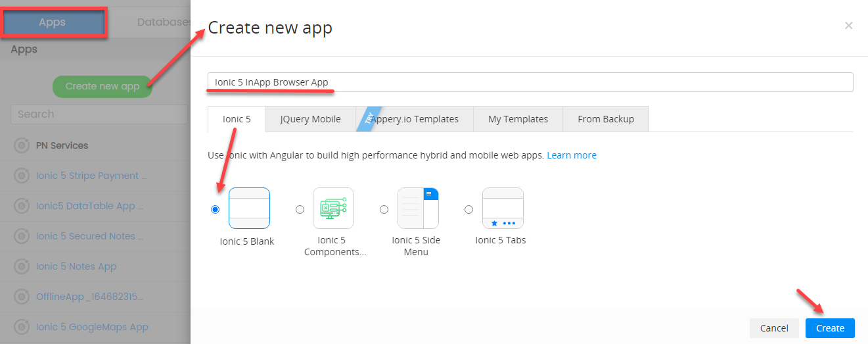This screenshot has width=868, height=344.
Task: Open Ionic 5 Notes App link
Action: pos(76,266)
